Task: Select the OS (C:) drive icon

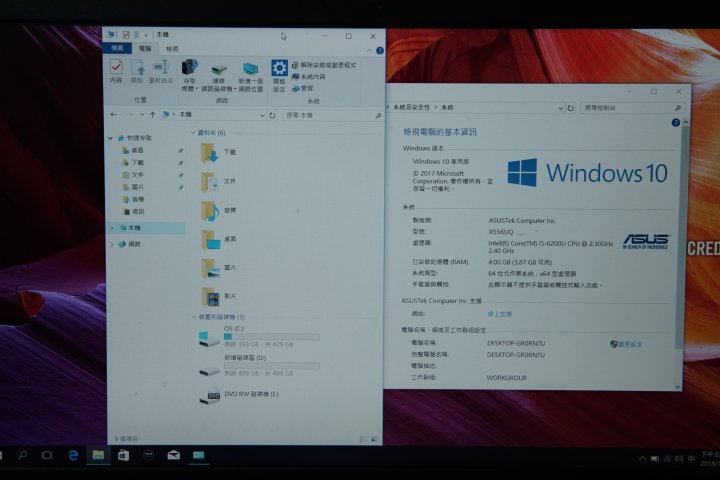Action: point(208,339)
